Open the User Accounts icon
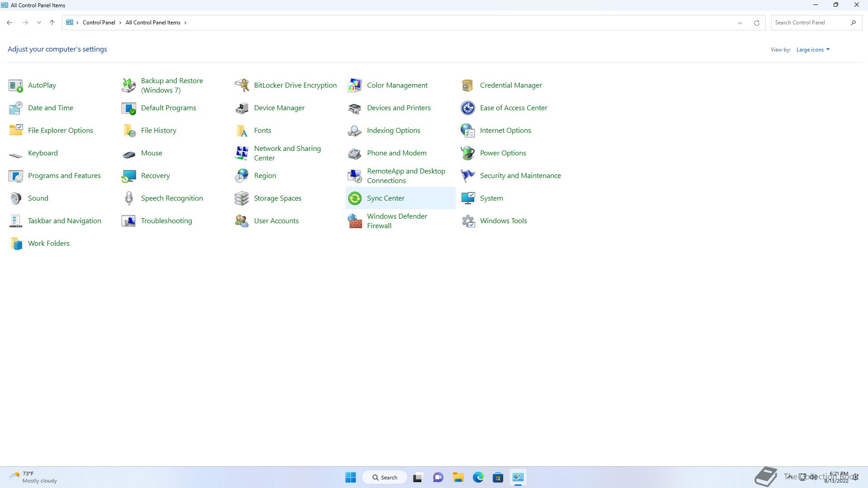Viewport: 868px width, 488px height. 242,221
